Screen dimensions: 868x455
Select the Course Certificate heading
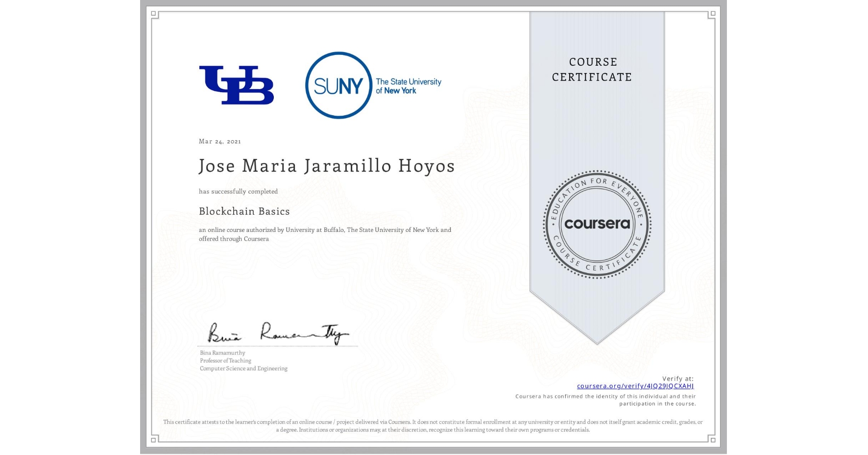[x=594, y=70]
